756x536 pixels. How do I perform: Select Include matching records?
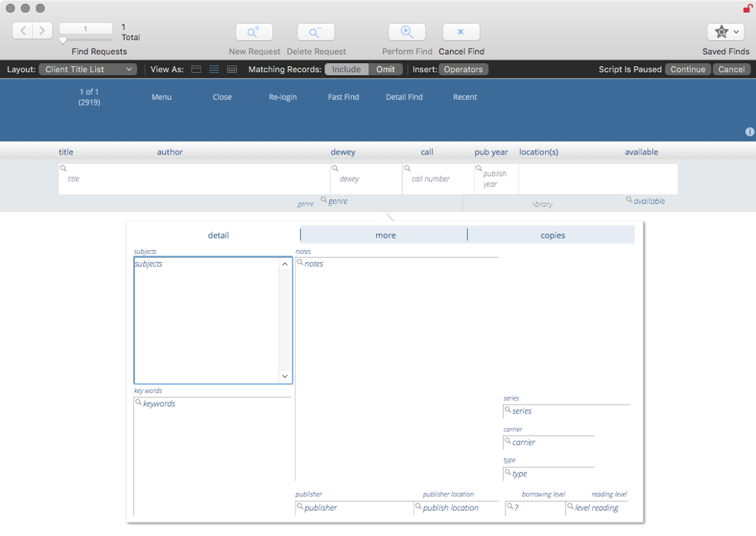pos(346,69)
